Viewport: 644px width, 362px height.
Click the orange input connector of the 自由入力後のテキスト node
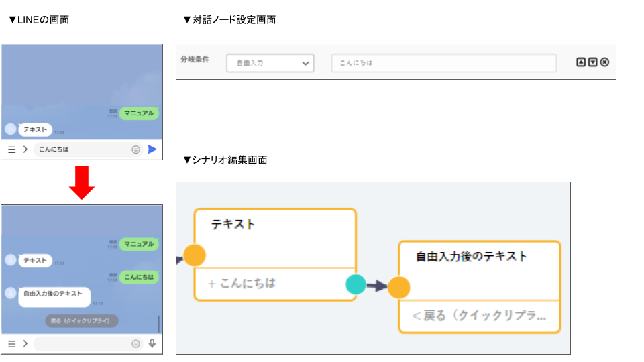pos(398,286)
